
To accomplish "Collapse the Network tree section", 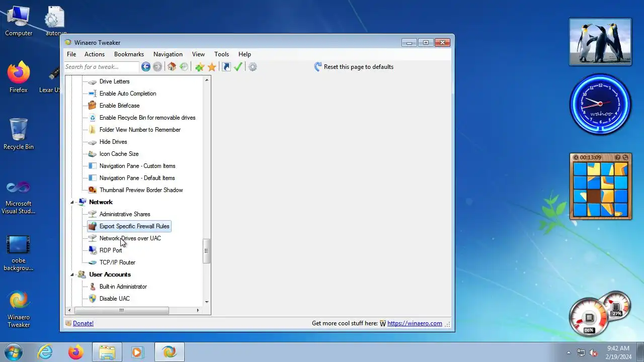I will tap(72, 202).
